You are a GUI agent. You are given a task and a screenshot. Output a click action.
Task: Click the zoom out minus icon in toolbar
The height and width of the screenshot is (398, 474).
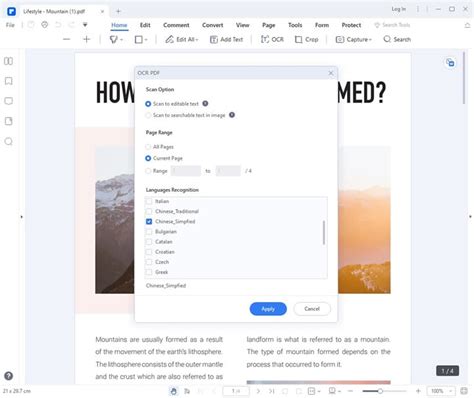point(67,39)
